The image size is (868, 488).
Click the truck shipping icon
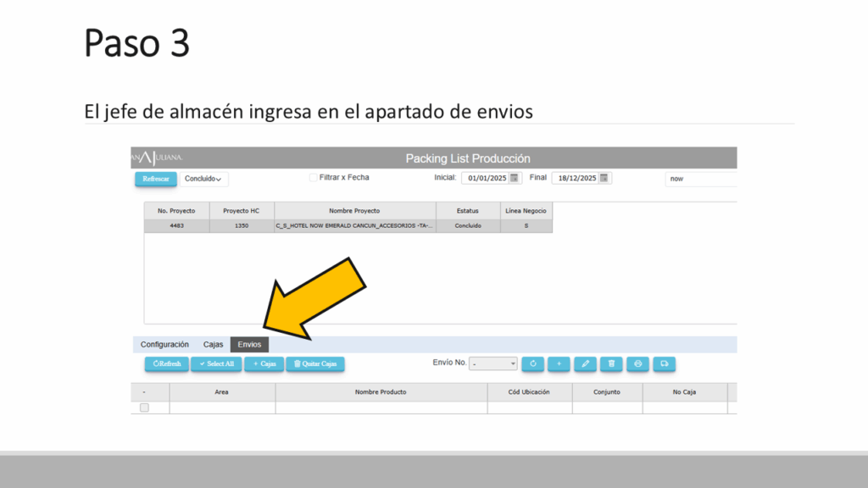665,363
